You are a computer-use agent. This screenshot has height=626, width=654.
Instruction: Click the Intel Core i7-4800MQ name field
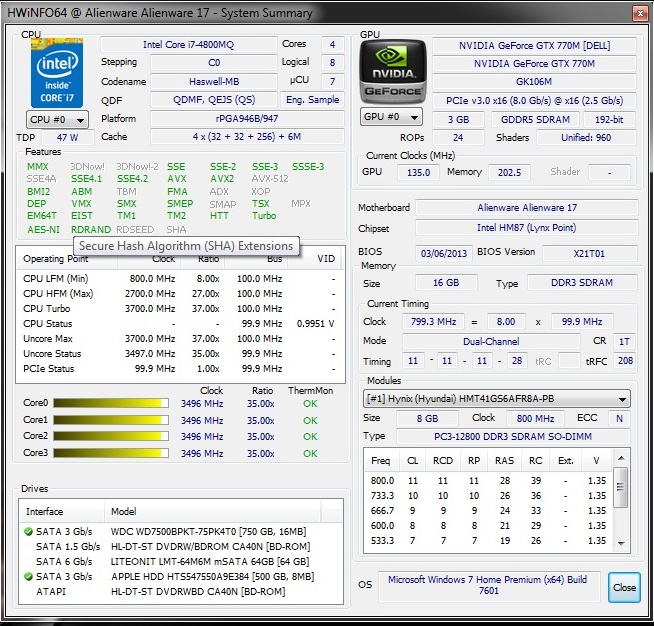click(189, 45)
